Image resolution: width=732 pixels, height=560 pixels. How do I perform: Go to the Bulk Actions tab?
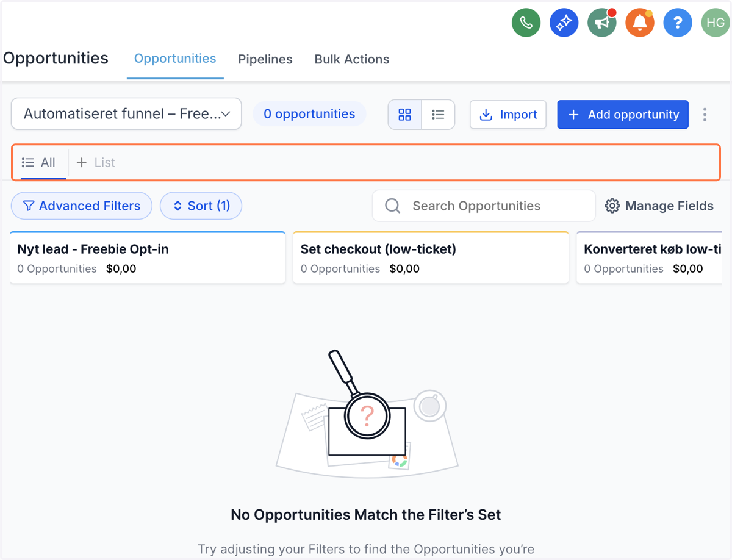[352, 59]
